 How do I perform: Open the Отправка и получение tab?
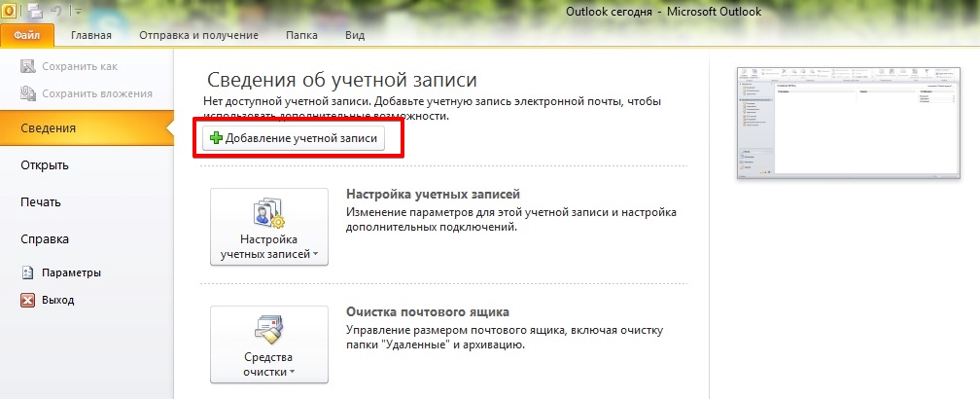(x=198, y=36)
